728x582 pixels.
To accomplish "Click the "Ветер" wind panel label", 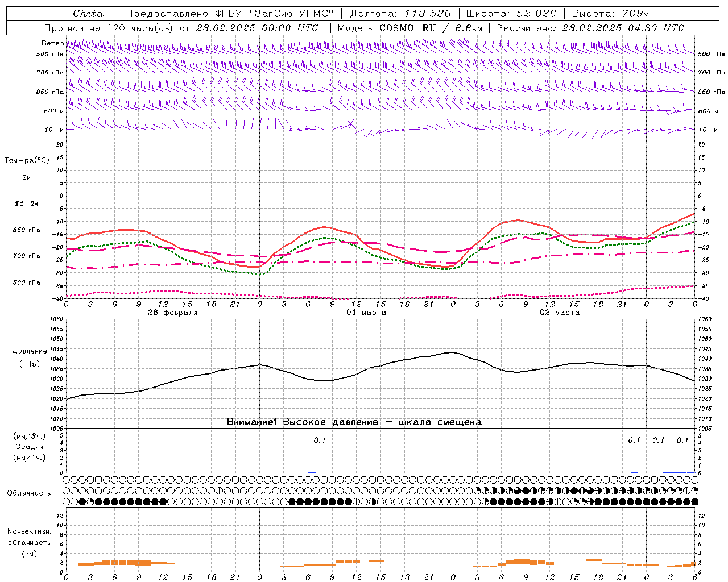I will 52,43.
